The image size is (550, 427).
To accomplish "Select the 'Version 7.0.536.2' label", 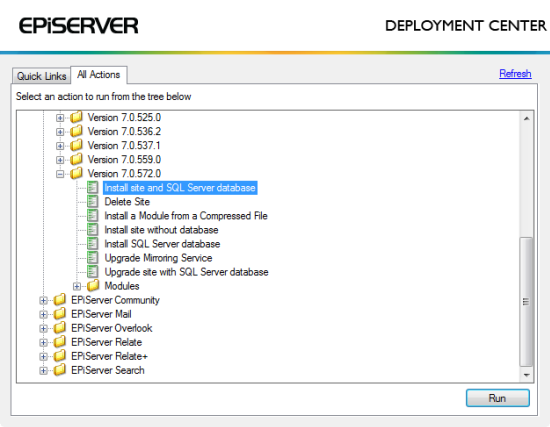I will click(x=124, y=132).
